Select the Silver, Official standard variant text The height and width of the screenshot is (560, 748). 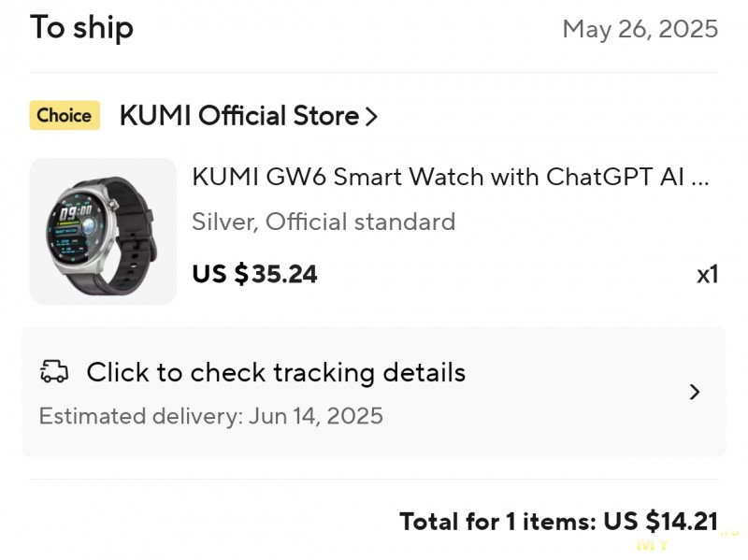click(324, 222)
